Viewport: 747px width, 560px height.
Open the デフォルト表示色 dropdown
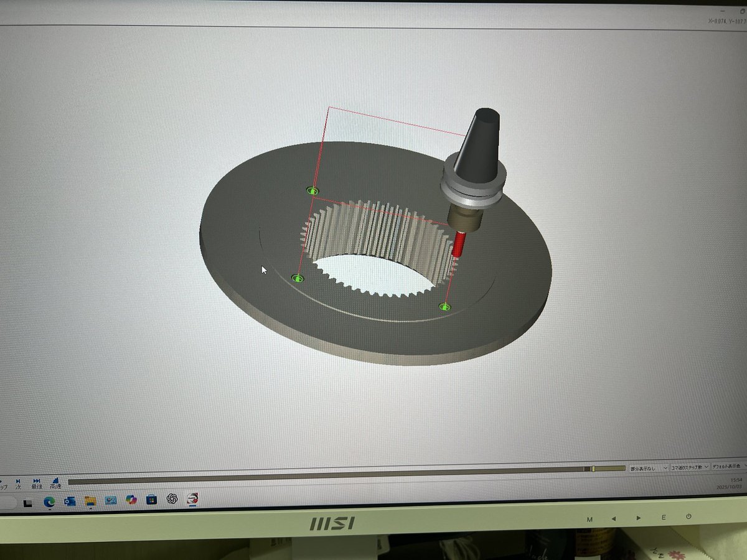pos(728,466)
